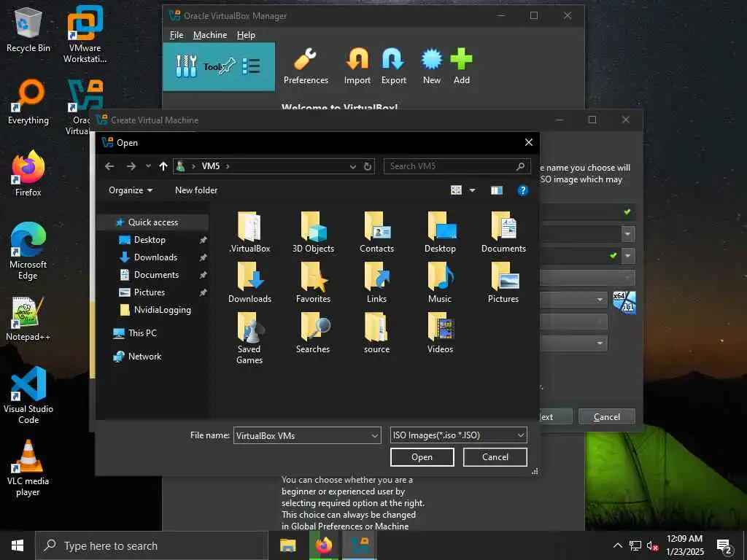Open the File name history dropdown
Viewport: 747px width, 560px height.
(374, 435)
